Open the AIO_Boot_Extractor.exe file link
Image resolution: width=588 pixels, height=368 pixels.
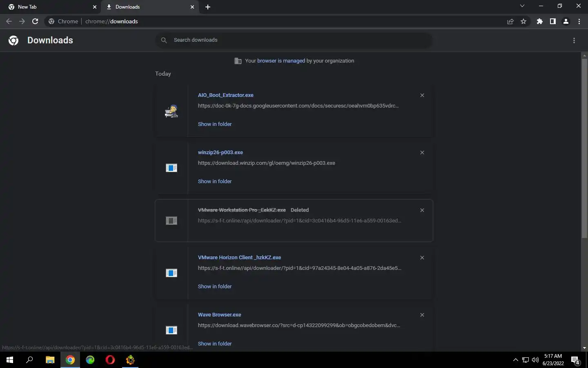tap(226, 95)
